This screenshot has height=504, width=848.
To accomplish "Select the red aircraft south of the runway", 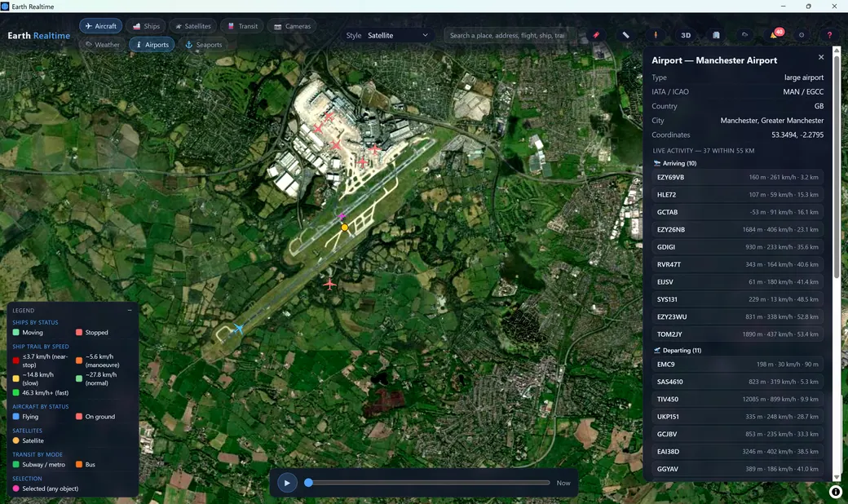I will point(329,283).
